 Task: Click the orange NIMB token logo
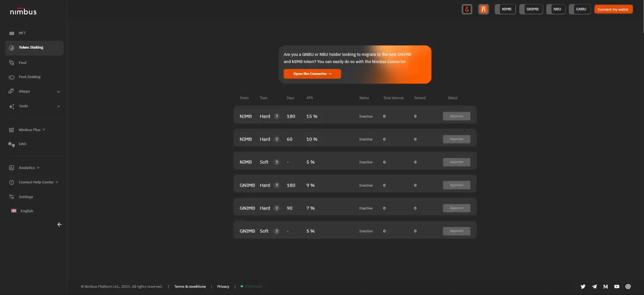click(x=483, y=9)
